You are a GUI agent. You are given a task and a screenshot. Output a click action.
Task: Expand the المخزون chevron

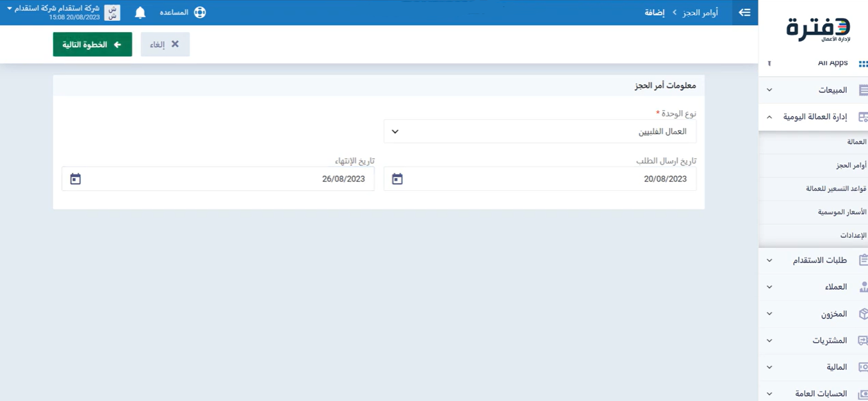point(769,314)
